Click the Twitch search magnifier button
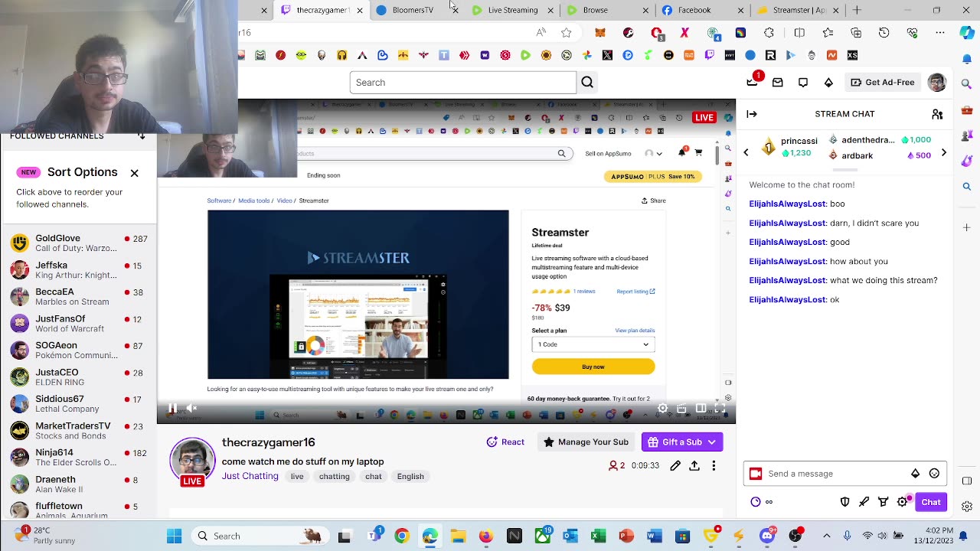 coord(587,83)
